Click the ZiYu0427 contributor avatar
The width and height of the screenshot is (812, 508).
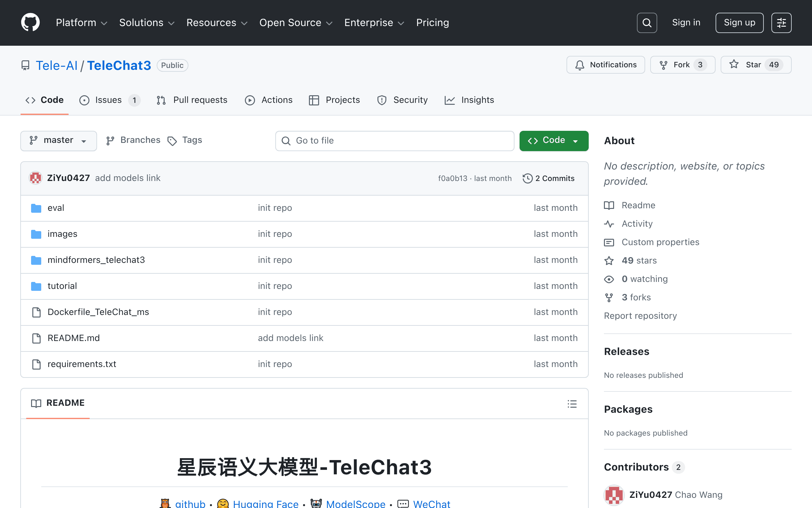pyautogui.click(x=614, y=495)
